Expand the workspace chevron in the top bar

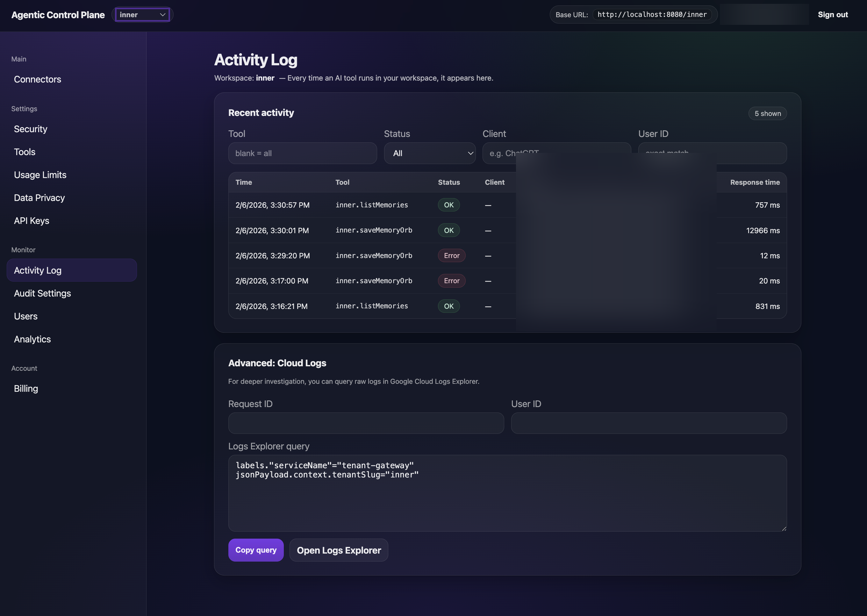pyautogui.click(x=163, y=14)
